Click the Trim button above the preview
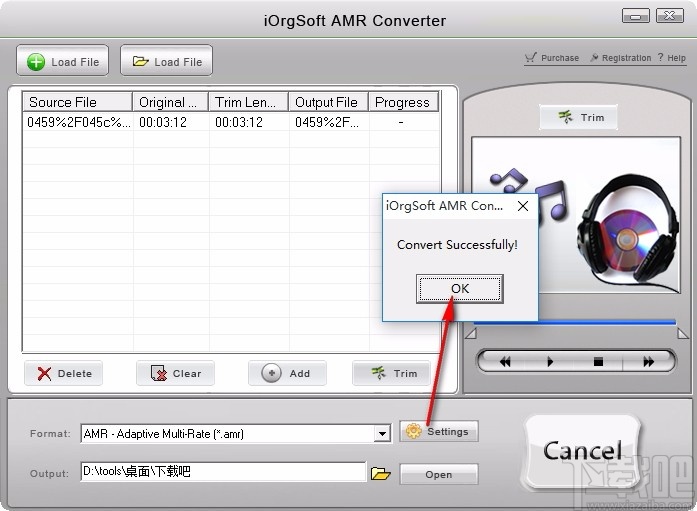Image resolution: width=697 pixels, height=511 pixels. point(578,117)
